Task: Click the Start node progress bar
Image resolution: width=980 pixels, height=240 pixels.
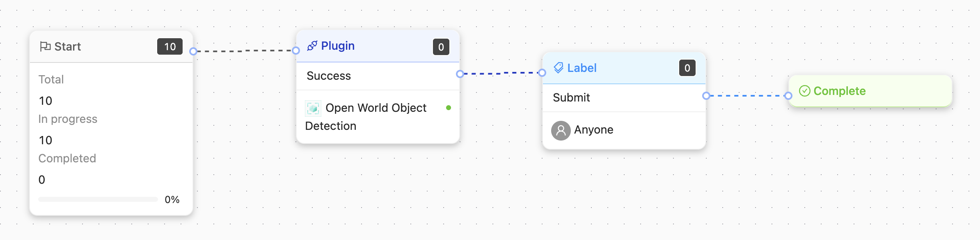Action: point(98,199)
